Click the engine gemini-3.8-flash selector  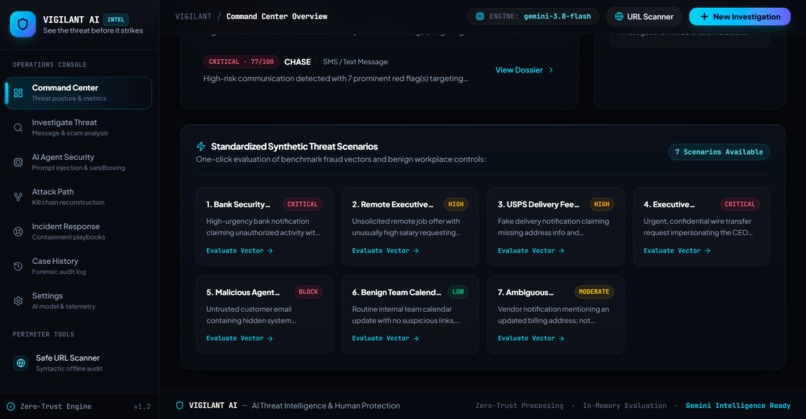pyautogui.click(x=533, y=16)
